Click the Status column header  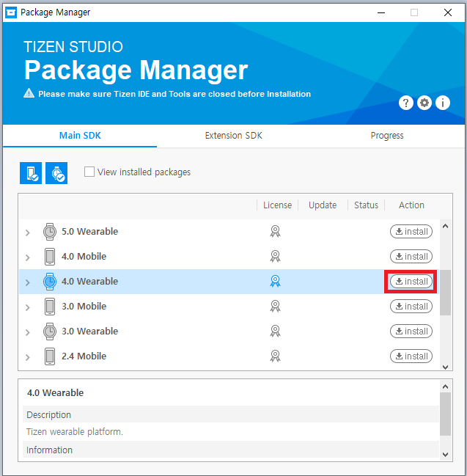click(x=367, y=205)
